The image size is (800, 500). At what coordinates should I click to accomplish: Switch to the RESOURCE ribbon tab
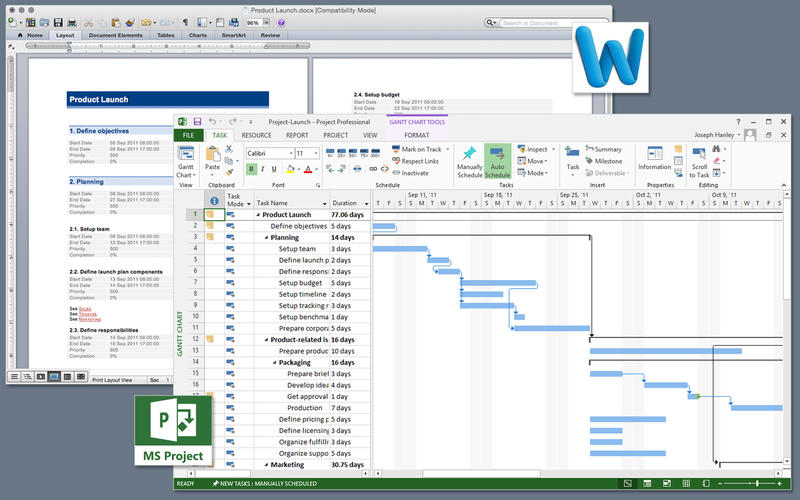[x=256, y=135]
